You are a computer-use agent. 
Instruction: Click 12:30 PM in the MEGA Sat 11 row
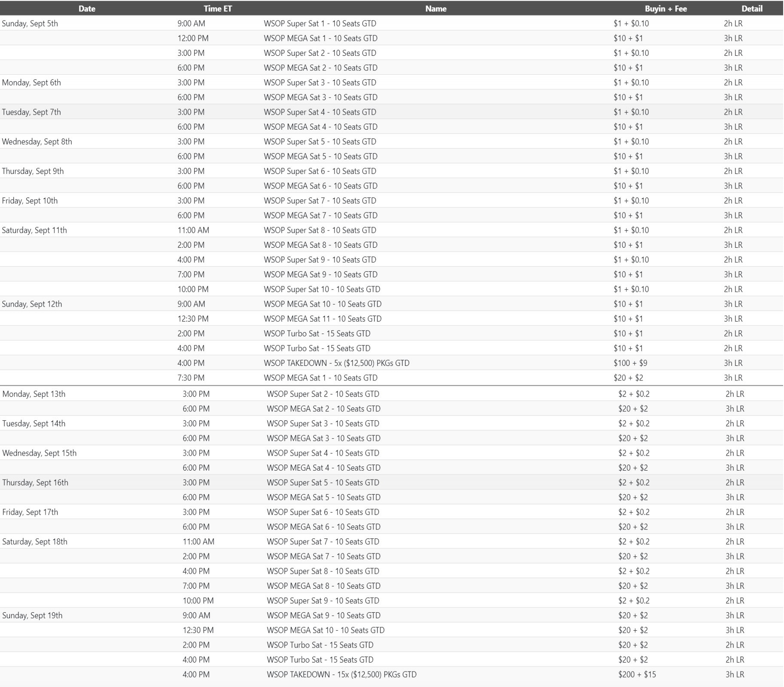coord(193,319)
